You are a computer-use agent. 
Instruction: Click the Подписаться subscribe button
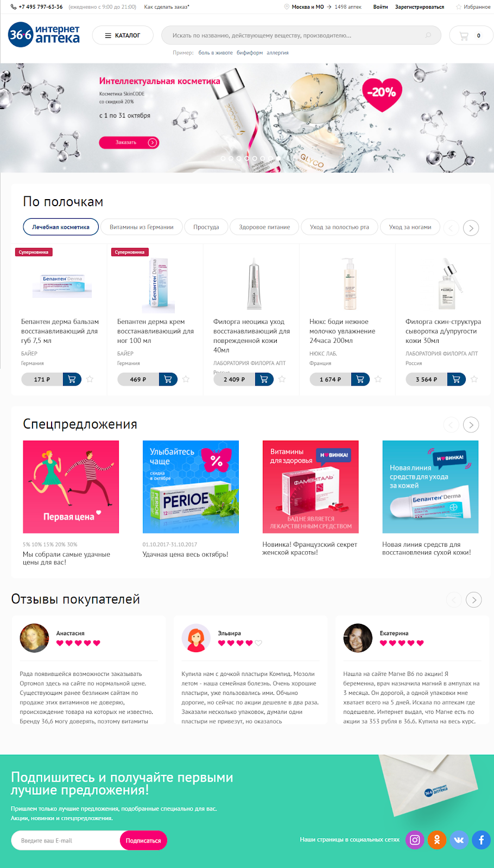click(143, 840)
